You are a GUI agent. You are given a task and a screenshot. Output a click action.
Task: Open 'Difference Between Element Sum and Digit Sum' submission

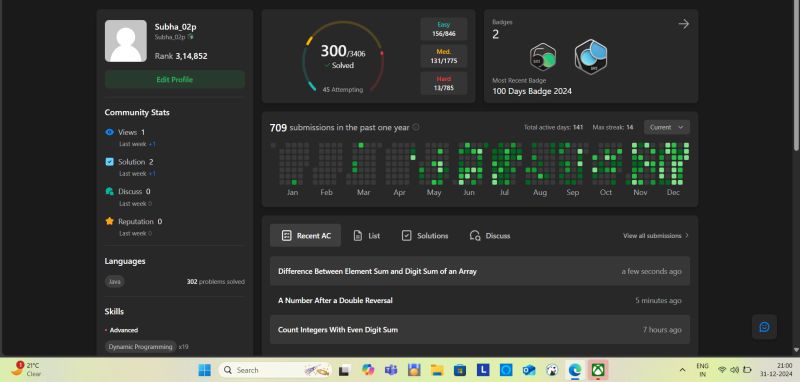pyautogui.click(x=480, y=271)
